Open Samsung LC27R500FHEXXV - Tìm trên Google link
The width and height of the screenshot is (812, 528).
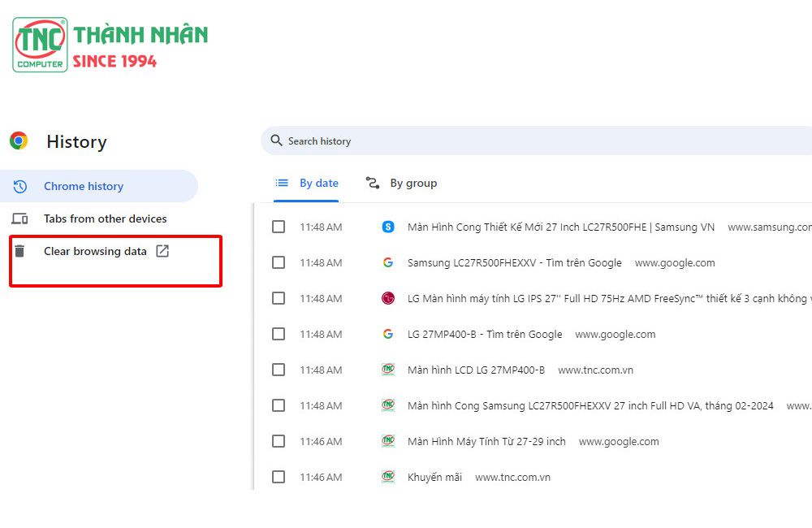tap(514, 262)
